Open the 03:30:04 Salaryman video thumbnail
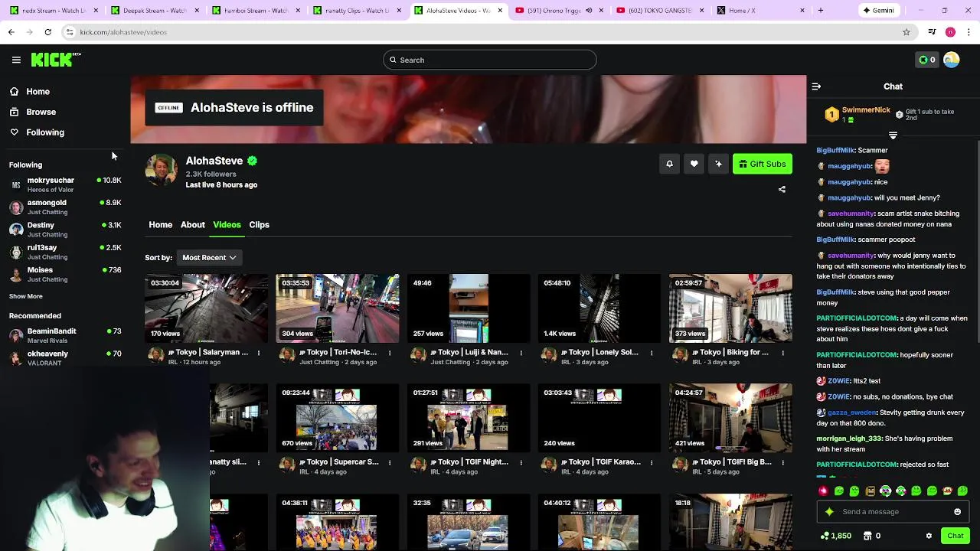980x551 pixels. 207,308
